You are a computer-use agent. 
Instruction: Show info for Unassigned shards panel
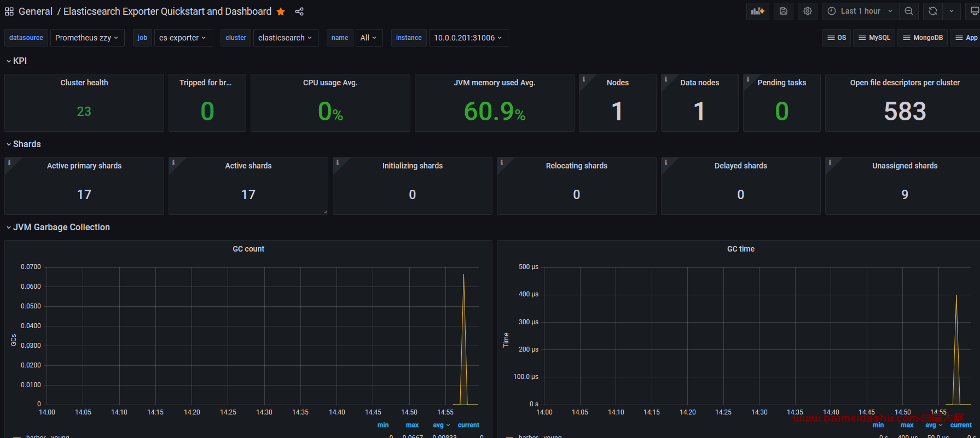[830, 162]
